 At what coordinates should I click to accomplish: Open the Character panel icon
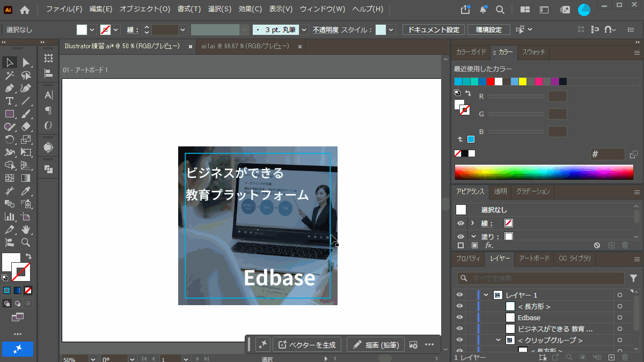click(48, 95)
